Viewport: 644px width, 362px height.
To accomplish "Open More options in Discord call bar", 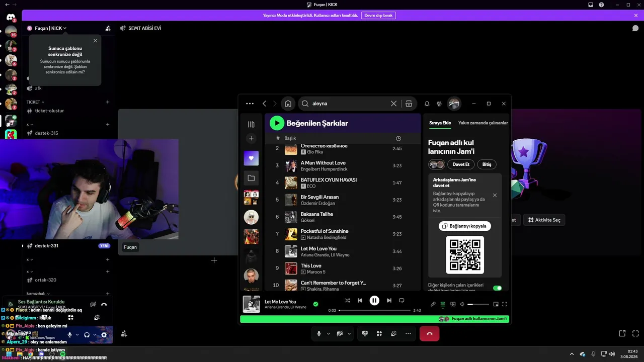I will pos(408,333).
